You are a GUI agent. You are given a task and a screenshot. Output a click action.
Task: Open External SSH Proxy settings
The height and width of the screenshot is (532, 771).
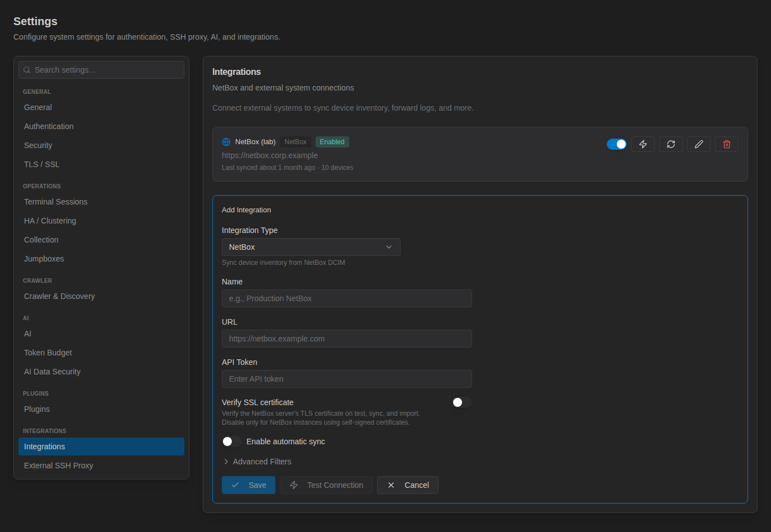click(101, 465)
